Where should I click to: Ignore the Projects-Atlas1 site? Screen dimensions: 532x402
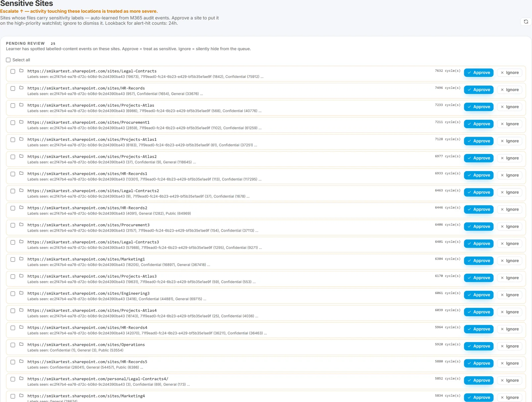[509, 141]
